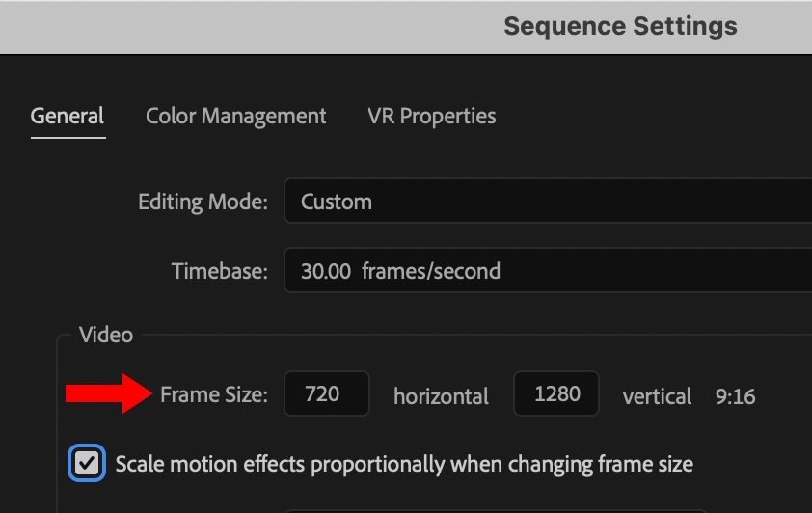Click the red arrow pointing to Frame Size
812x513 pixels.
[106, 393]
